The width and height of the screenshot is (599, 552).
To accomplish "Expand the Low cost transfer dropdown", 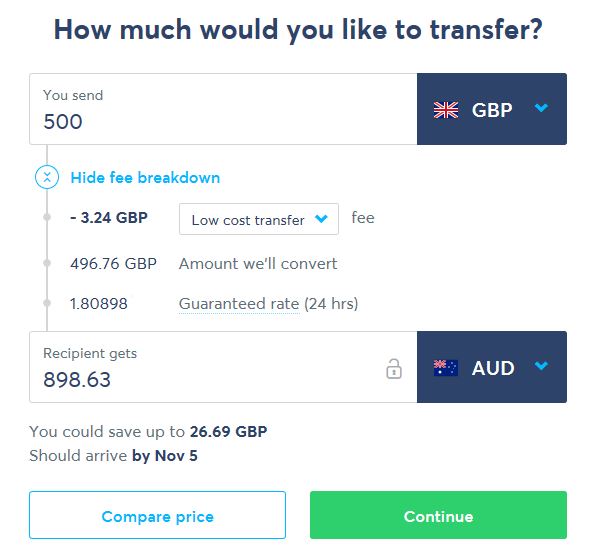I will point(259,219).
